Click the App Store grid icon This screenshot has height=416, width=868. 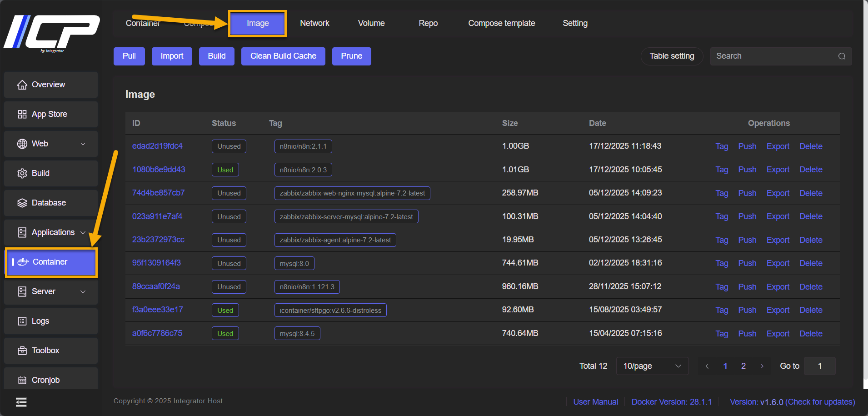22,114
